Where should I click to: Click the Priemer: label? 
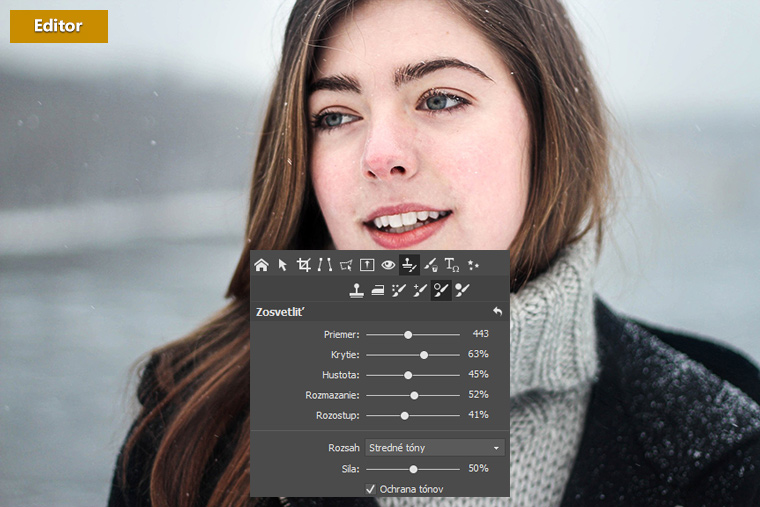click(342, 334)
